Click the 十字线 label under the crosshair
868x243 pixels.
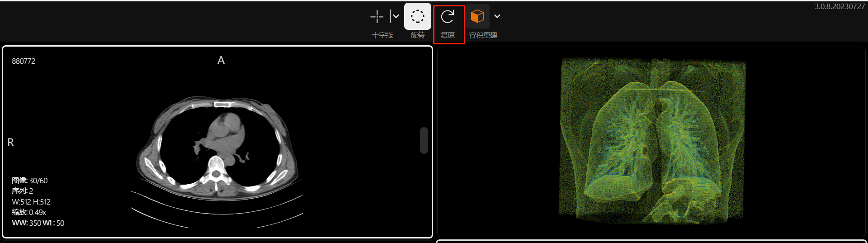click(x=382, y=35)
